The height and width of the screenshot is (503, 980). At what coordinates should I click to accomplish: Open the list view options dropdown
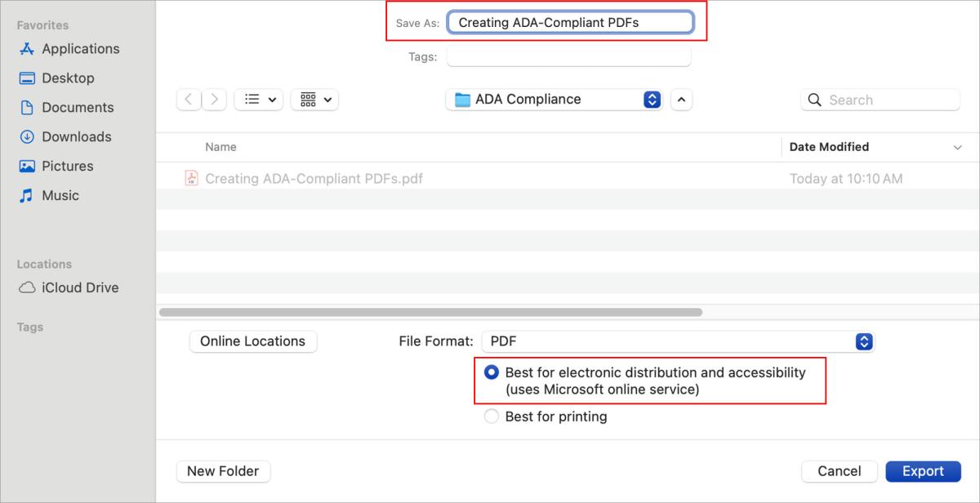click(258, 99)
